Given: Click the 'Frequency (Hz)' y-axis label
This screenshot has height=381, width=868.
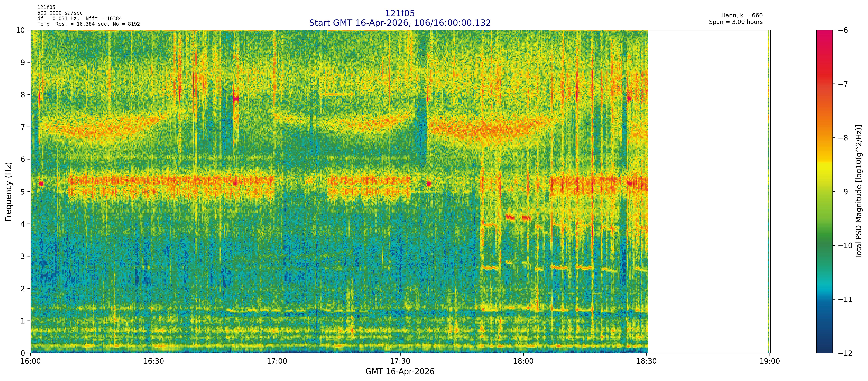Looking at the screenshot, I should (8, 192).
